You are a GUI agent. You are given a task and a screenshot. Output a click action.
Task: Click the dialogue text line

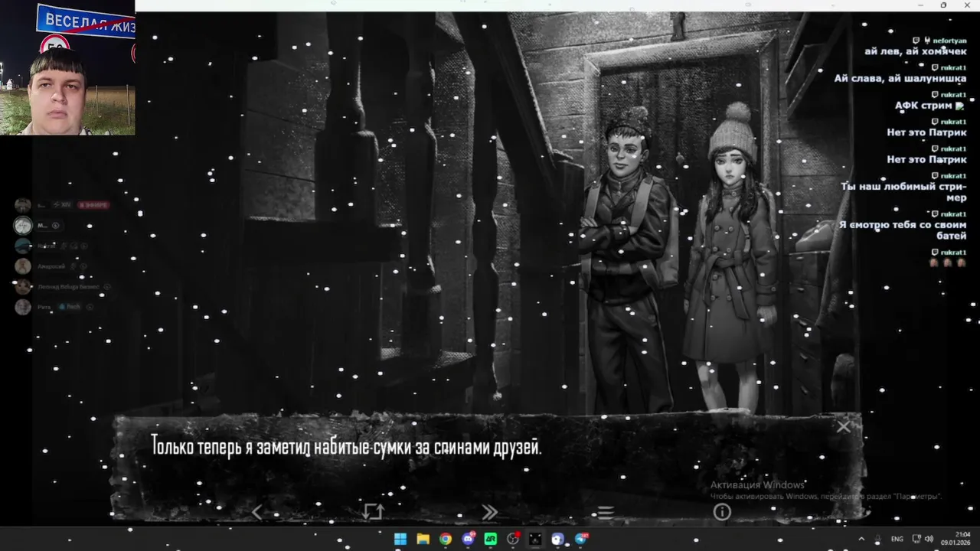346,447
